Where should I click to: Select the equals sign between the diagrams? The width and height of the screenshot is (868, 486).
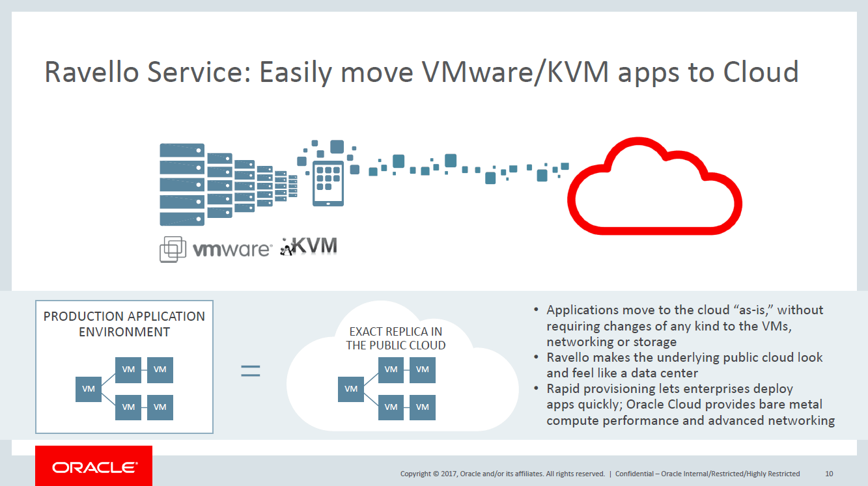point(251,371)
